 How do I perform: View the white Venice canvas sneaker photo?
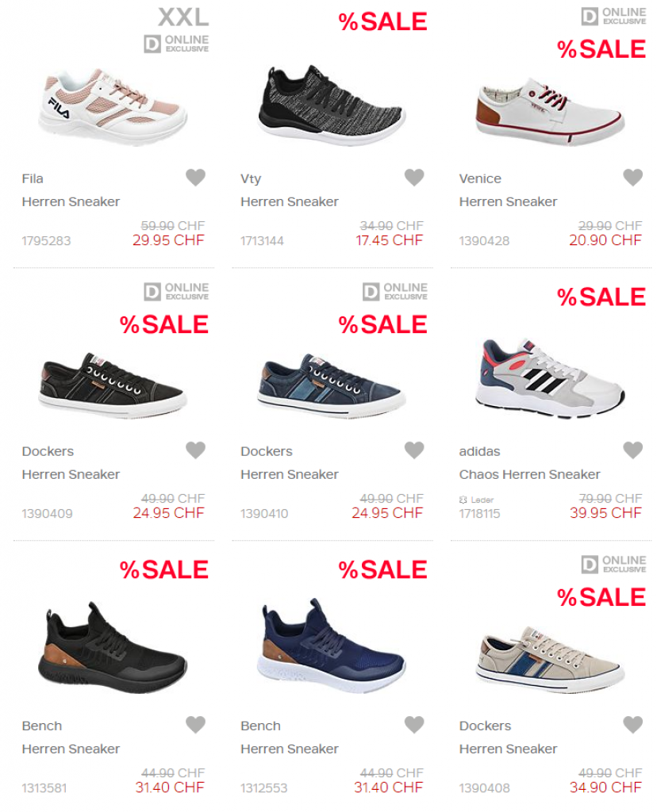[x=550, y=111]
